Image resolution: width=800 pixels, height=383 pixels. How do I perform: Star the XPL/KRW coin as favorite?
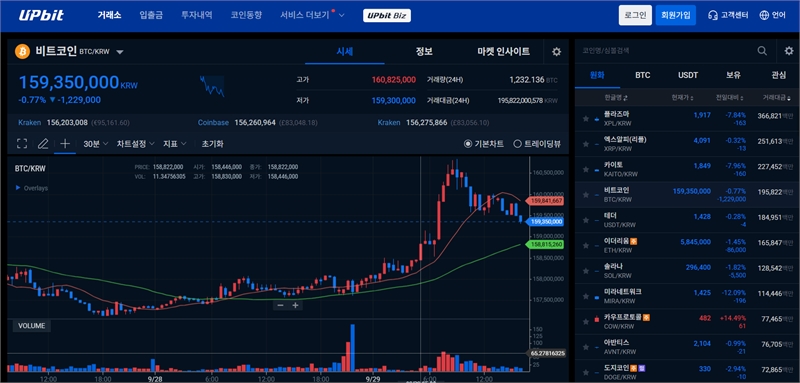586,118
